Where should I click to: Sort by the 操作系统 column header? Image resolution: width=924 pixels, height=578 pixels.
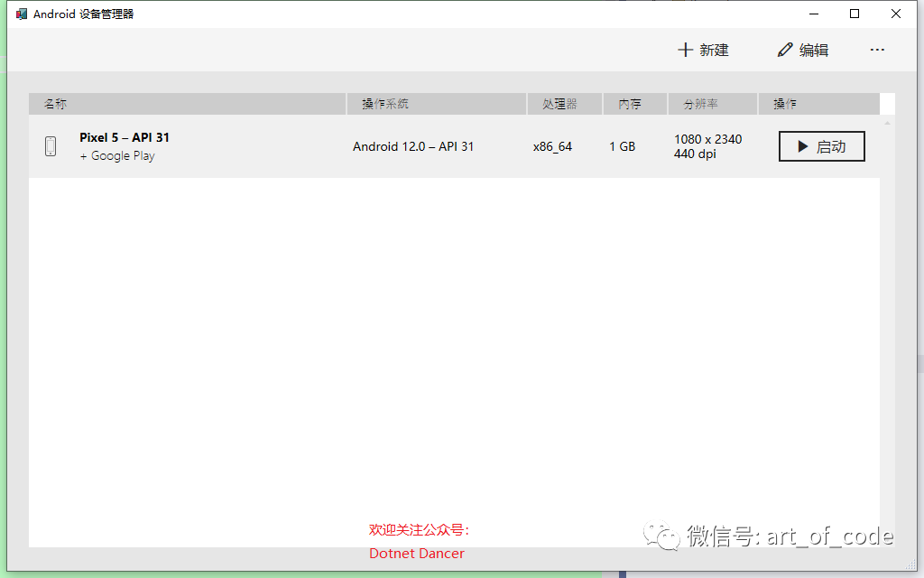pyautogui.click(x=437, y=104)
